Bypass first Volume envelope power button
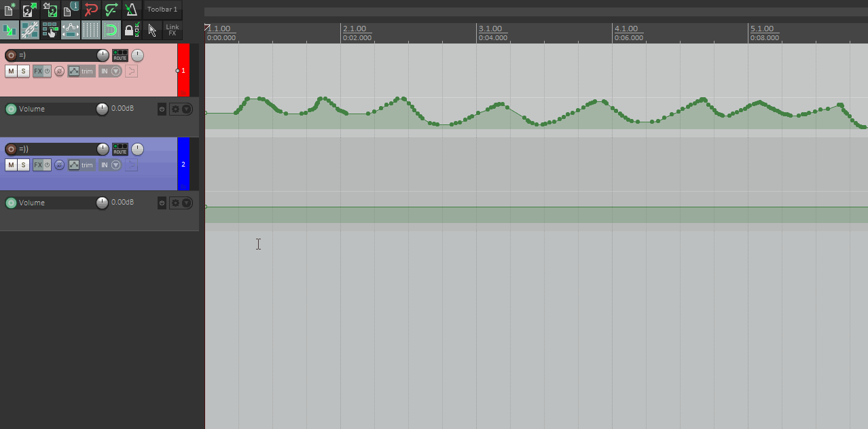868x429 pixels. [162, 109]
